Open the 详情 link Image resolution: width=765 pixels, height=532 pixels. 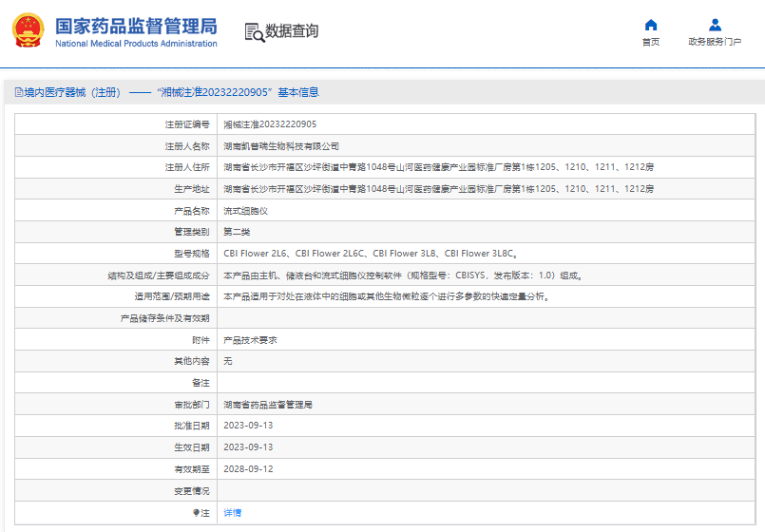(232, 512)
